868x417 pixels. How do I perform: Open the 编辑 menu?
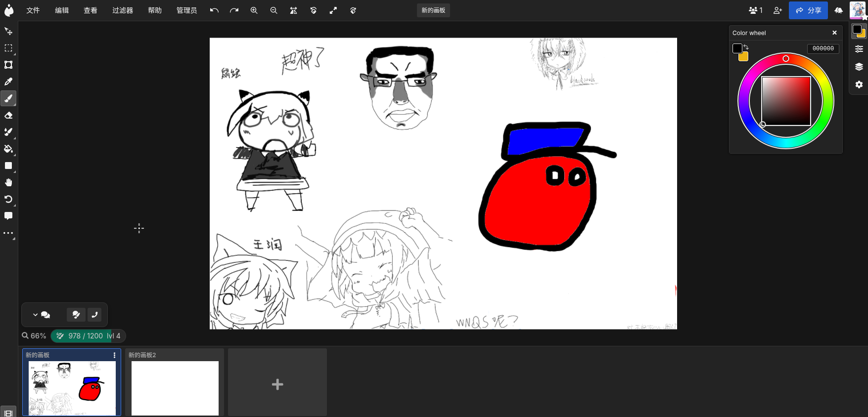pyautogui.click(x=62, y=10)
